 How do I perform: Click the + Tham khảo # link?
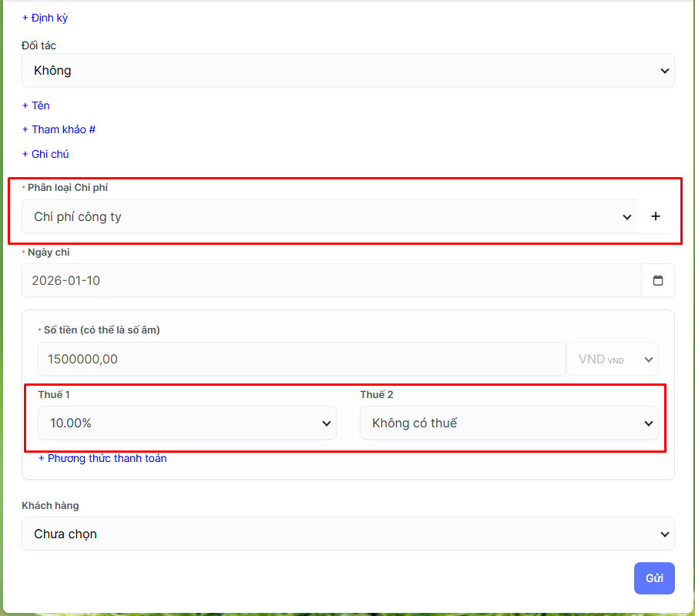tap(59, 129)
